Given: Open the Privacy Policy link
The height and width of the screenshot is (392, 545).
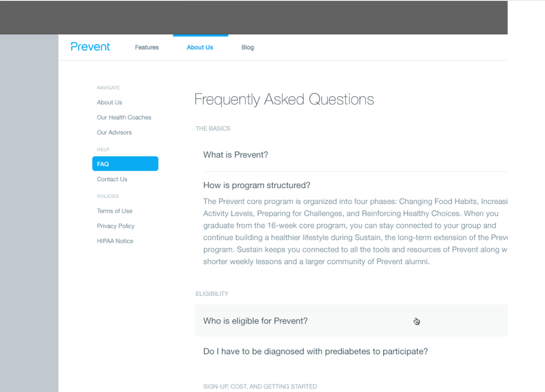Looking at the screenshot, I should [116, 226].
